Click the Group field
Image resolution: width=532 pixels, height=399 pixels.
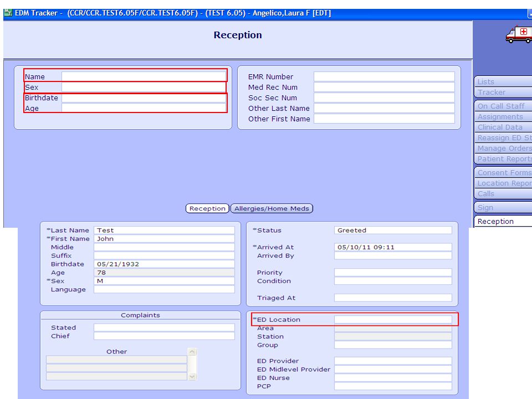[x=393, y=345]
